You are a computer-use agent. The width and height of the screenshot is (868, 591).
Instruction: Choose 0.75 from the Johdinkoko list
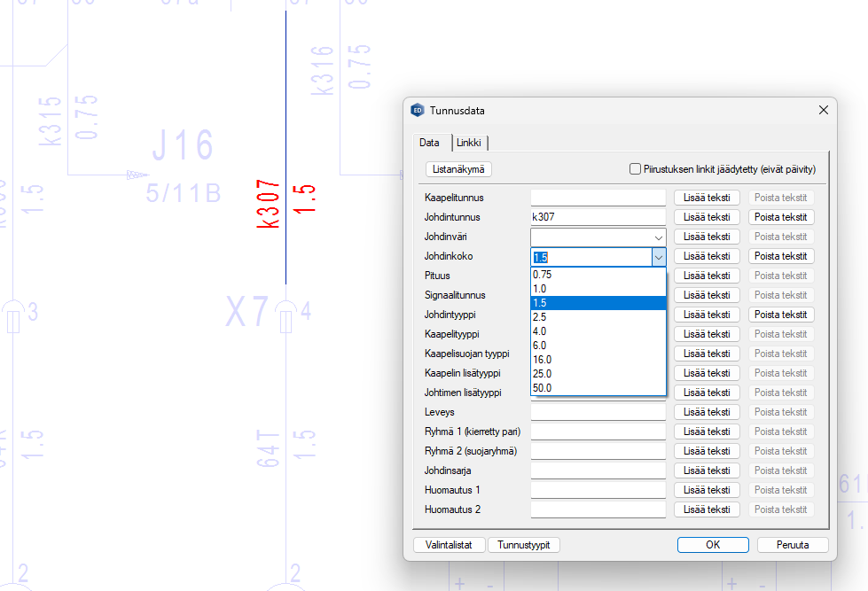(542, 275)
